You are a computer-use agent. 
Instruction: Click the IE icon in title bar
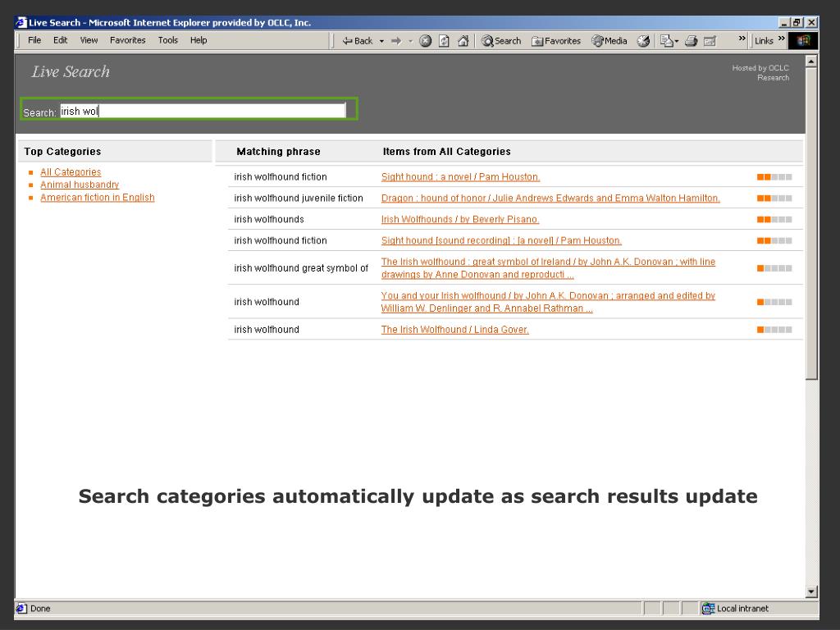tap(21, 22)
